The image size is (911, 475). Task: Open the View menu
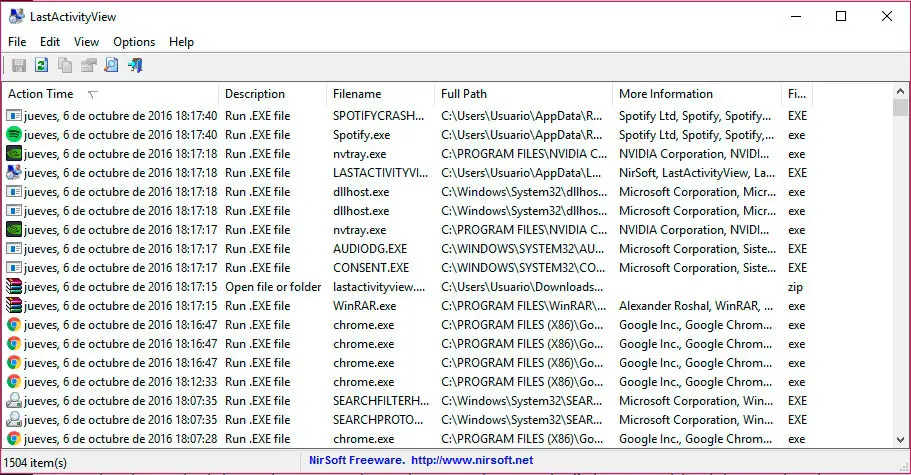click(86, 42)
